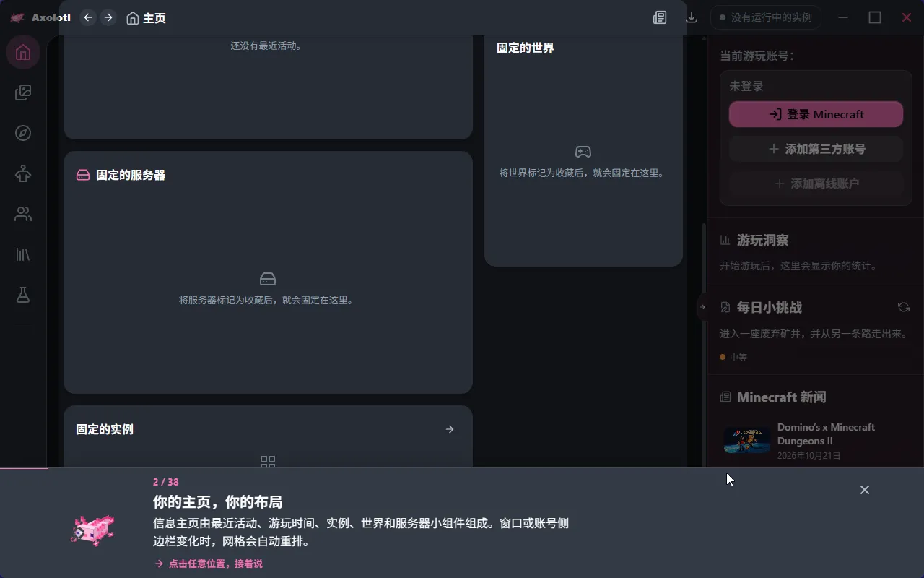Click the 2026年10月21日 news date
Screen dimensions: 924x578
(x=809, y=456)
